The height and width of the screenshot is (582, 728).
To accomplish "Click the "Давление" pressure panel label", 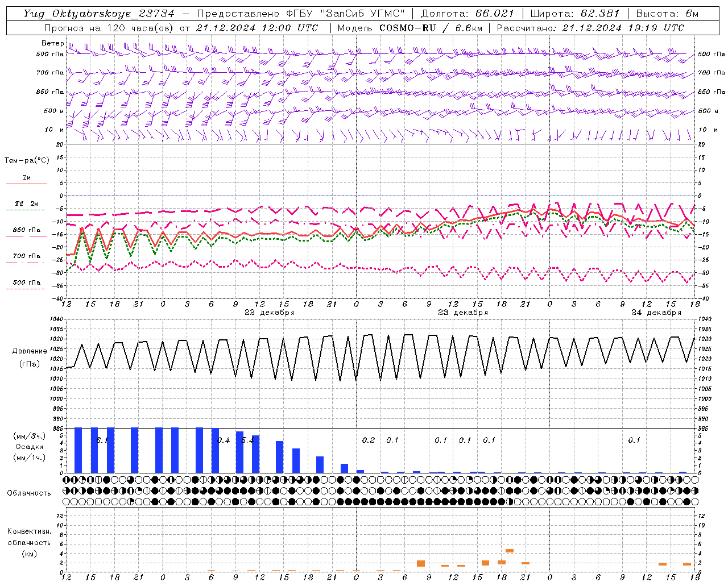I will pos(30,351).
